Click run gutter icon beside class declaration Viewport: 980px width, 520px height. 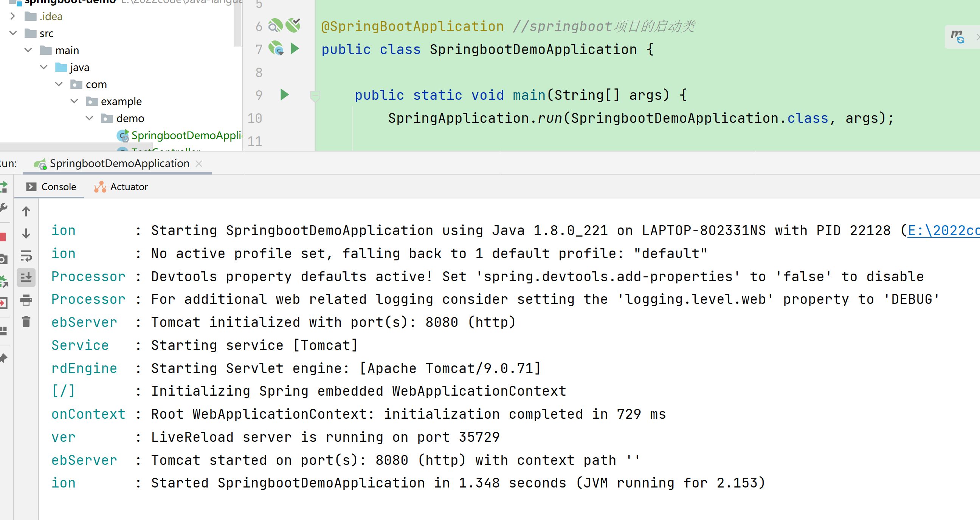pyautogui.click(x=295, y=49)
